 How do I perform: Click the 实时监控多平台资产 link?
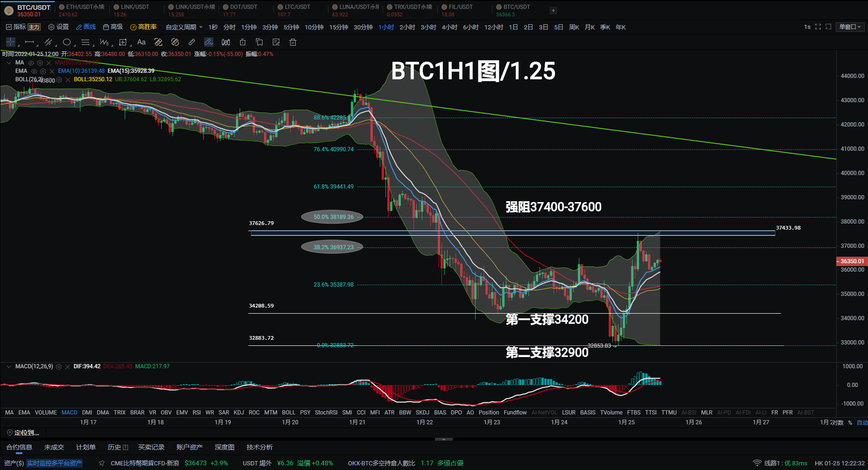[54, 463]
